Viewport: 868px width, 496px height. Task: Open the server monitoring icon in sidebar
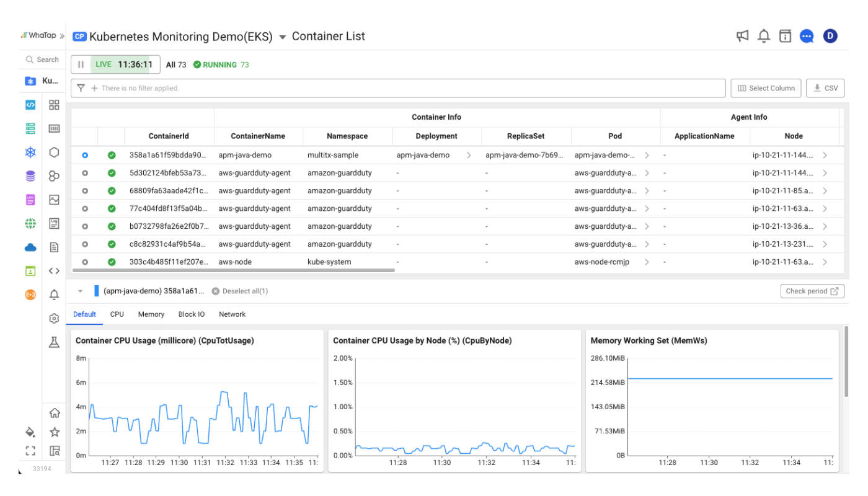click(30, 128)
